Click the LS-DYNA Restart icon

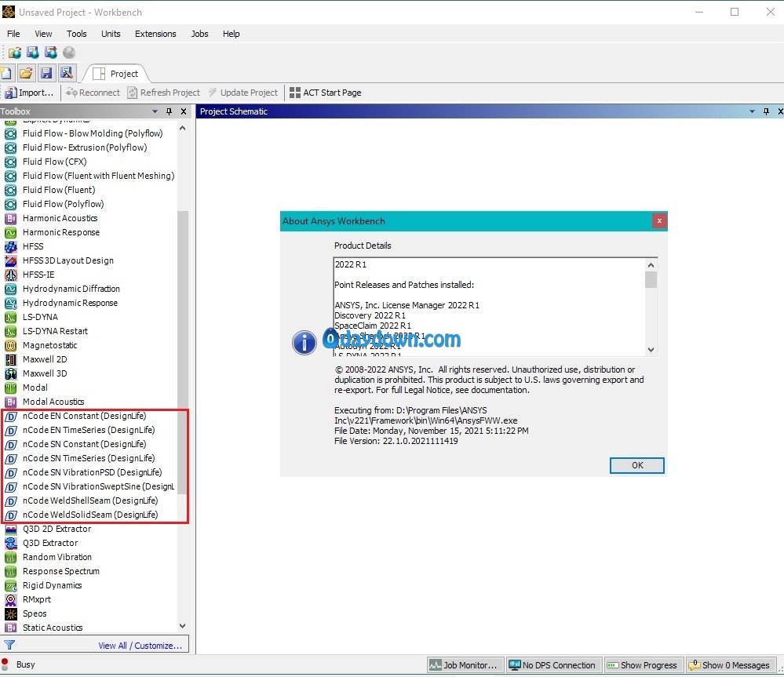pyautogui.click(x=10, y=331)
